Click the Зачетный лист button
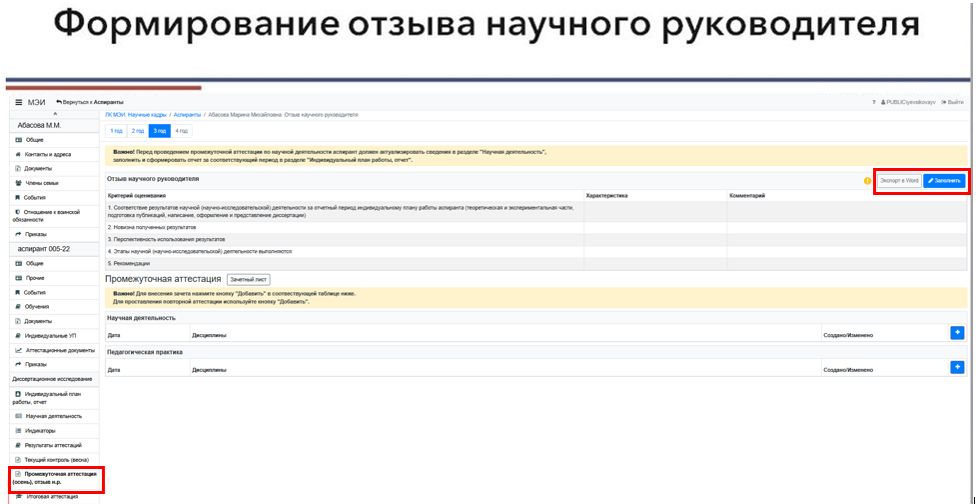 248,279
